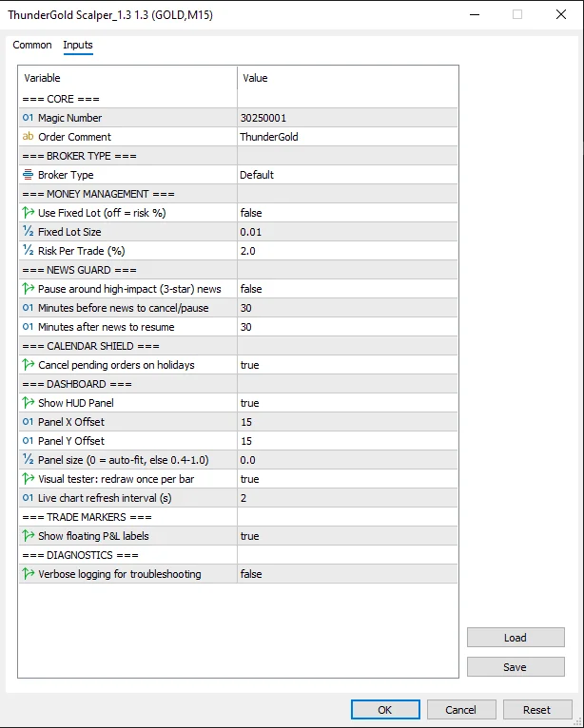Edit the Magic Number value 30250001
The image size is (584, 728).
[347, 118]
